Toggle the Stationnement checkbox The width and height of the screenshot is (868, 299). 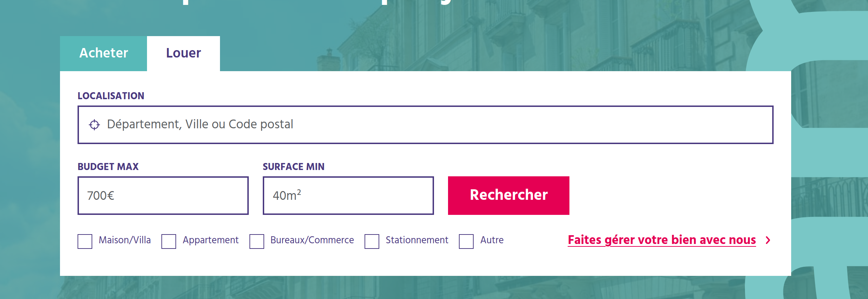(x=372, y=241)
